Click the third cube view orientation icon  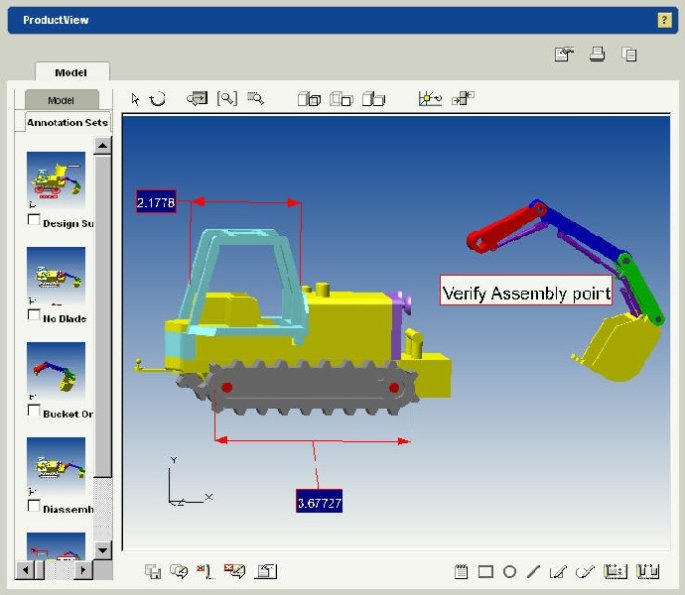[x=374, y=99]
